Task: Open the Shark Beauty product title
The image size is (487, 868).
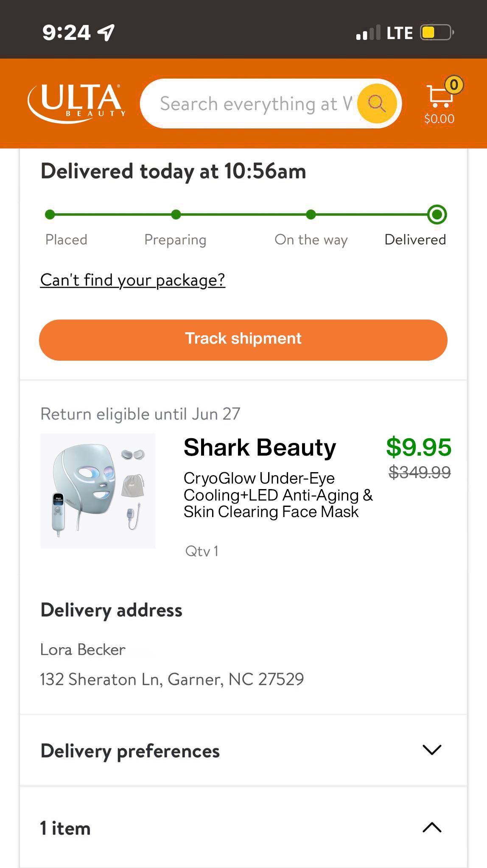Action: (x=260, y=447)
